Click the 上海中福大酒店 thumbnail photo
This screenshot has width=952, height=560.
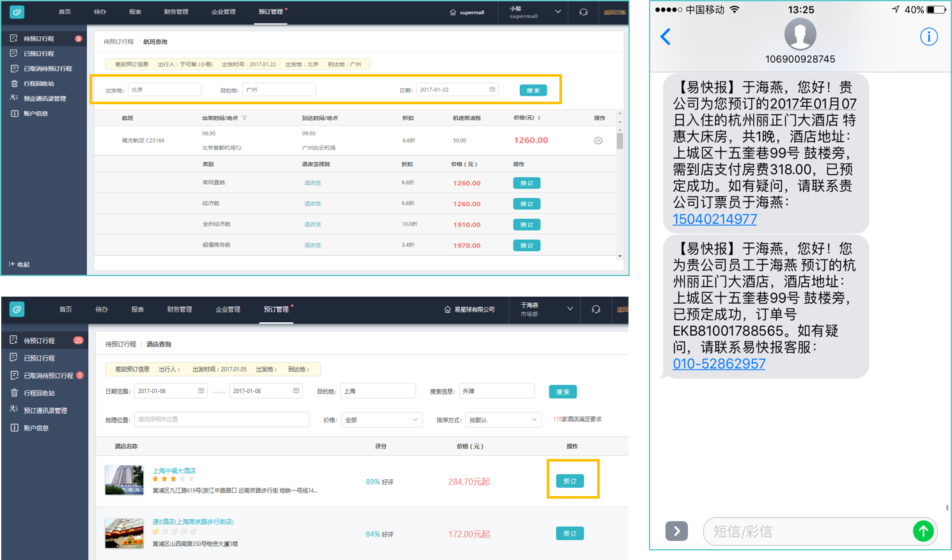pos(124,480)
